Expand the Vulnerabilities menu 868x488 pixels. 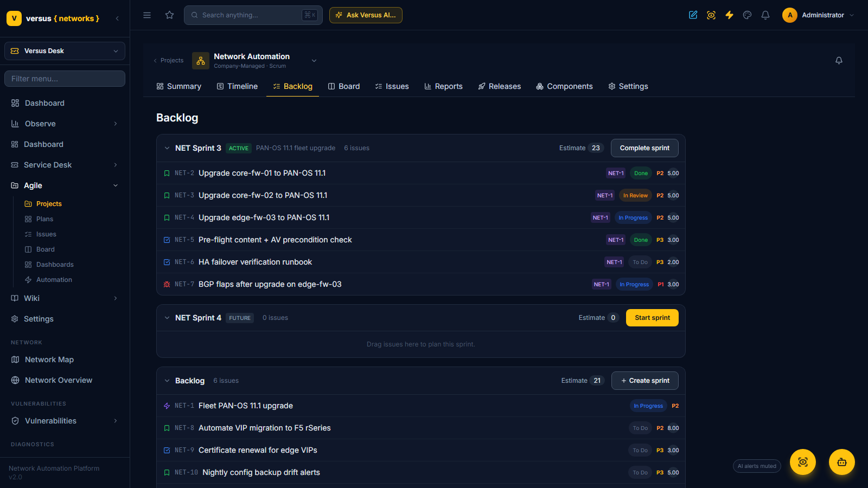click(x=65, y=421)
